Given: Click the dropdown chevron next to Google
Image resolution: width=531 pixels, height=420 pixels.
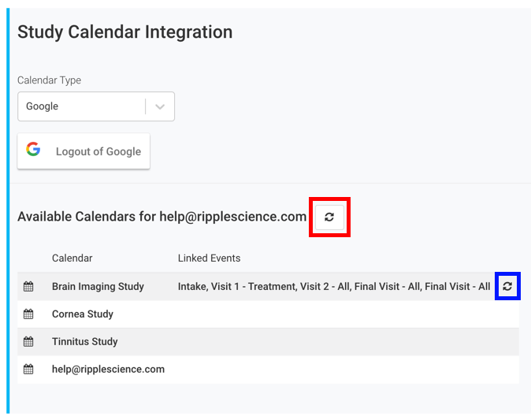Looking at the screenshot, I should point(160,106).
